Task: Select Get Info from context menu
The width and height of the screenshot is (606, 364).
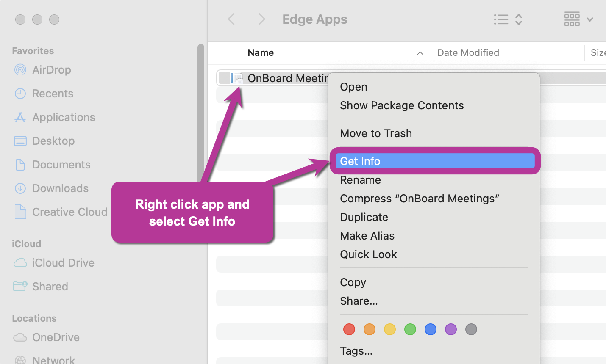Action: [435, 161]
